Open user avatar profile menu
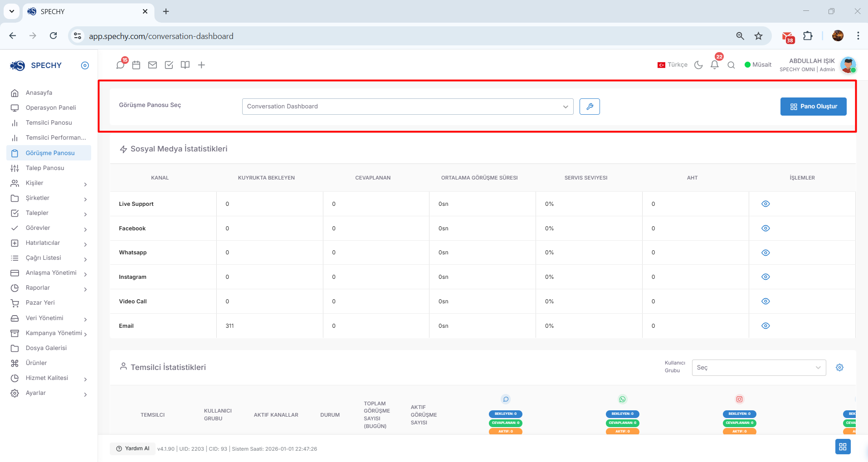The width and height of the screenshot is (868, 462). click(x=848, y=65)
